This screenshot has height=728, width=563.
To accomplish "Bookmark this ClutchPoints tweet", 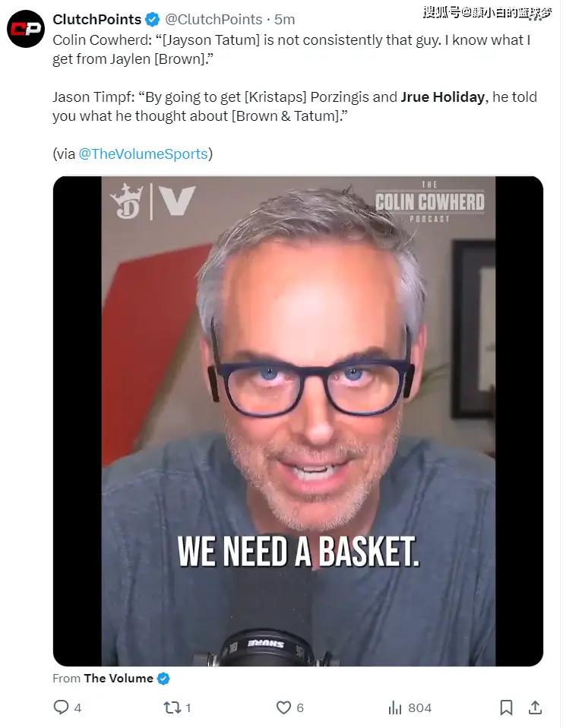I will pyautogui.click(x=506, y=707).
